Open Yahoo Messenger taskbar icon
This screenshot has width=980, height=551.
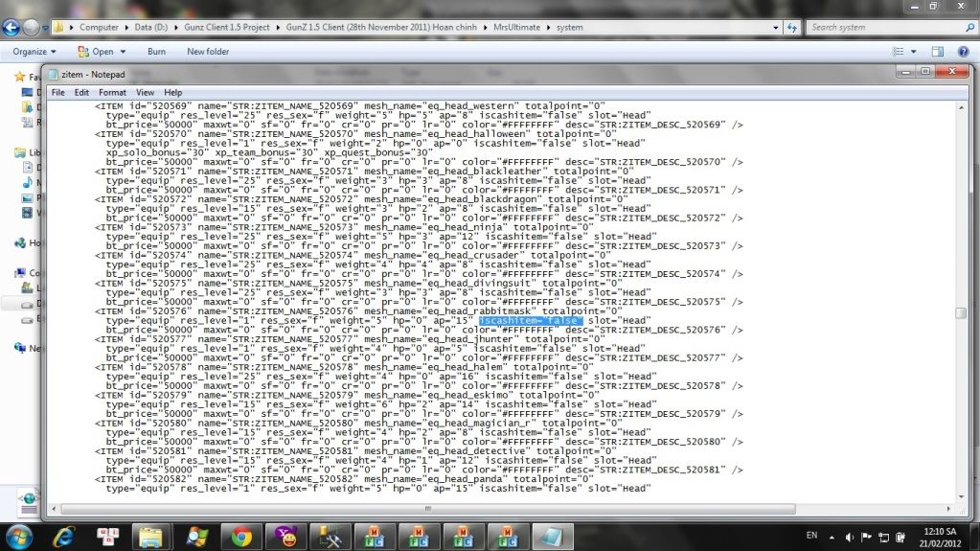[285, 536]
